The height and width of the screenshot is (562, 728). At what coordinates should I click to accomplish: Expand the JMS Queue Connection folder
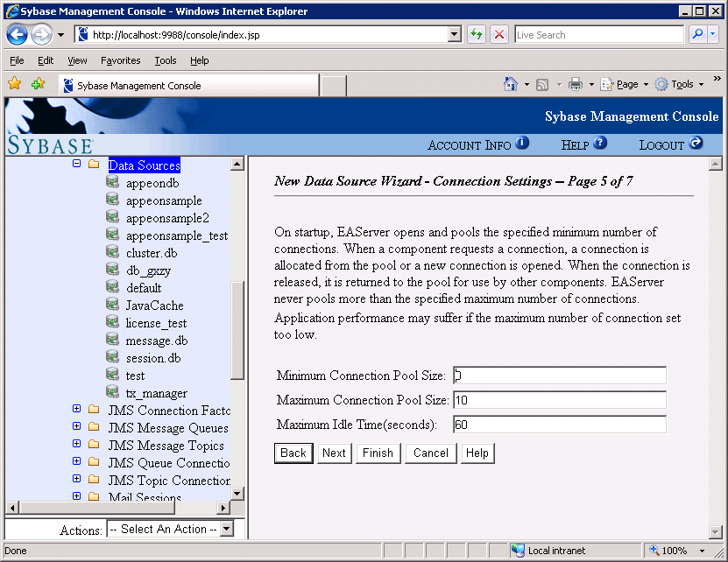coord(76,460)
